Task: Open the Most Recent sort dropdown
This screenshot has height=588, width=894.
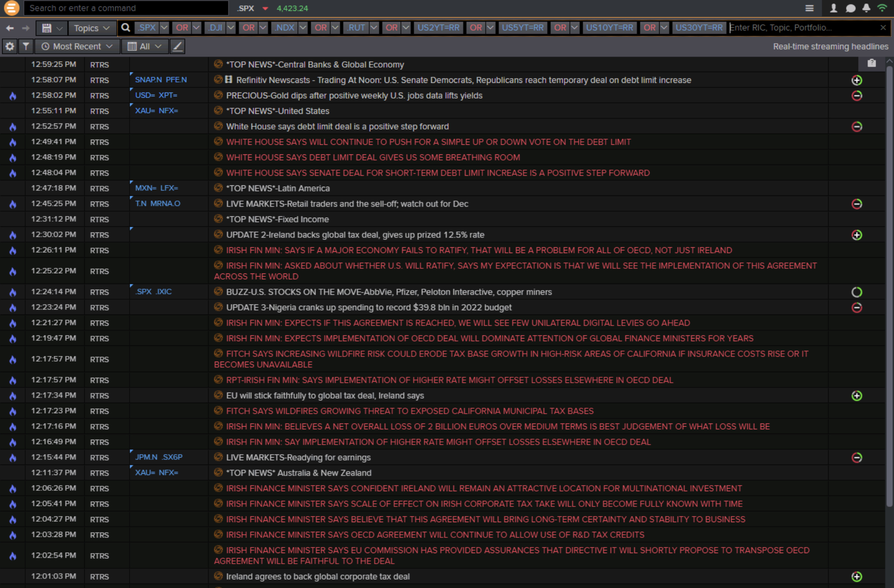Action: pos(77,46)
